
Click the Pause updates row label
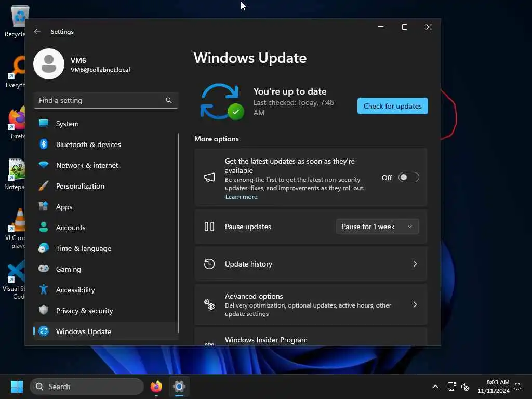pyautogui.click(x=248, y=227)
